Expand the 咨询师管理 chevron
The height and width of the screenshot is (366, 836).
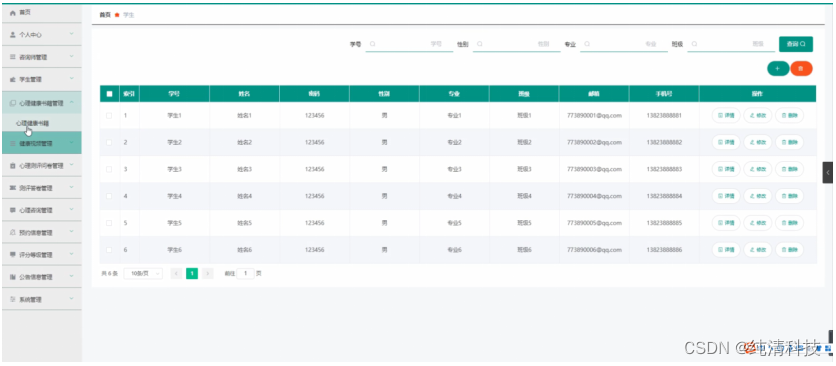click(x=72, y=57)
